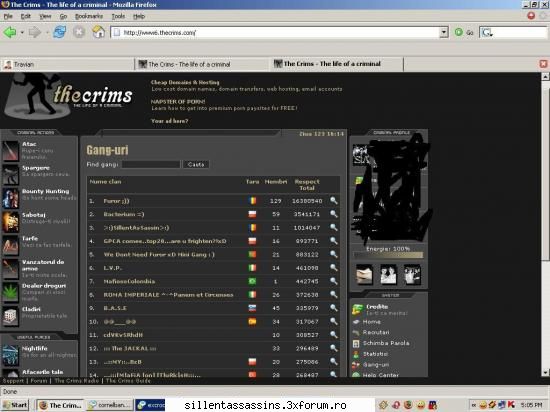Switch to the Travian tab
The height and width of the screenshot is (412, 550).
point(67,65)
